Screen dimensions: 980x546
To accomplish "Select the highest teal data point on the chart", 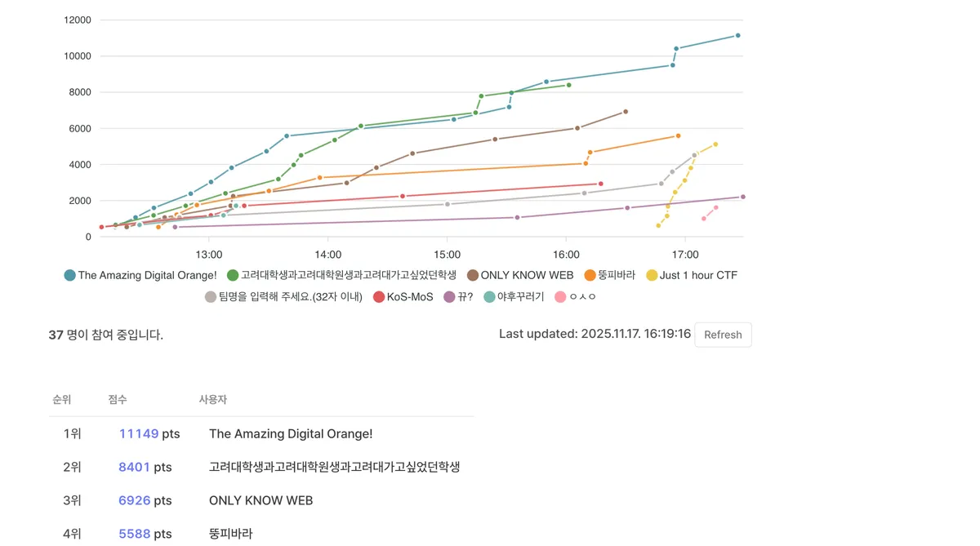I will click(x=737, y=35).
